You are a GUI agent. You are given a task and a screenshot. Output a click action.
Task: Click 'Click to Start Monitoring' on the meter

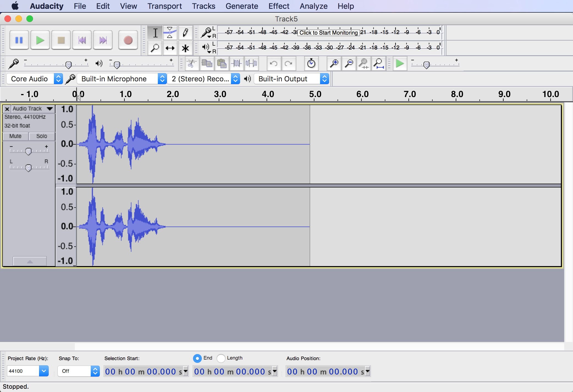[x=329, y=33]
